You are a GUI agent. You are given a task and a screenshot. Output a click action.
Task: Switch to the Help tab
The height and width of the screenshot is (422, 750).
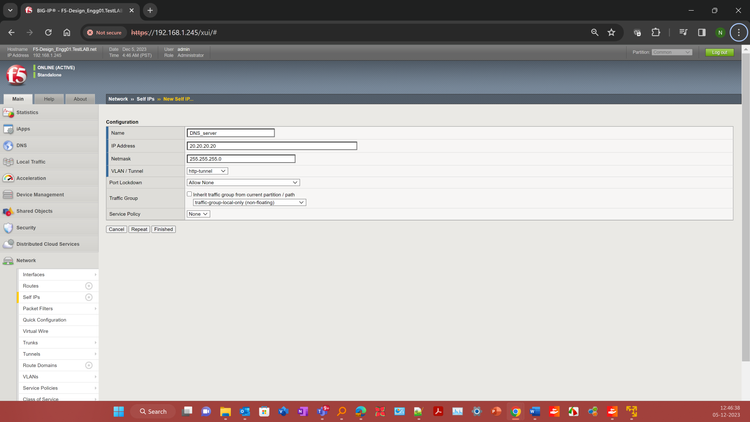[49, 99]
